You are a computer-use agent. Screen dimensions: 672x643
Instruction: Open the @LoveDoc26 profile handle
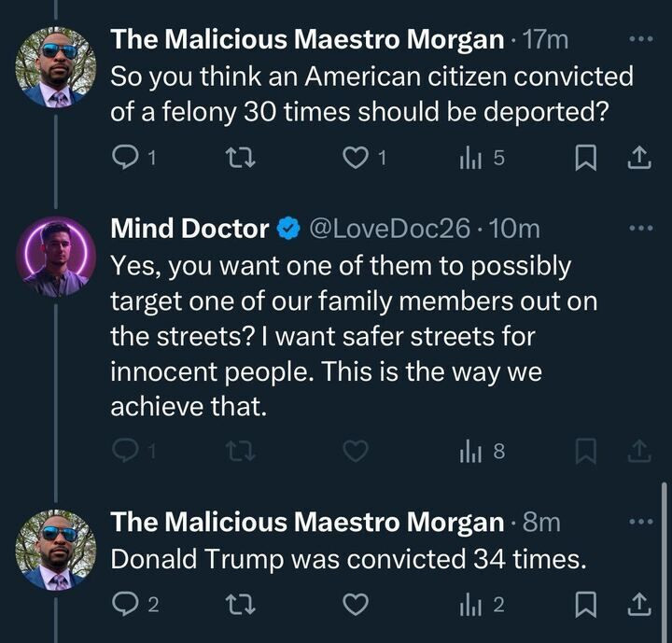tap(389, 229)
